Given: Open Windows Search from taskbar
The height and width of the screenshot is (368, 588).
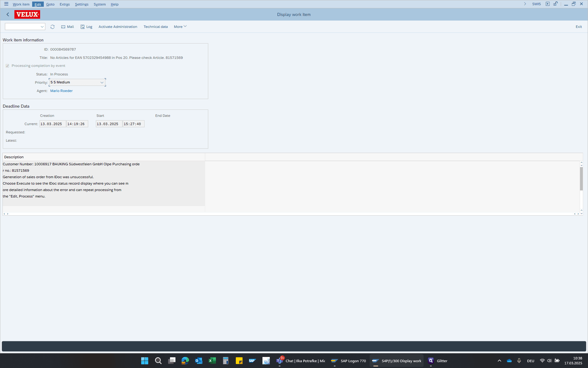Looking at the screenshot, I should (x=158, y=361).
